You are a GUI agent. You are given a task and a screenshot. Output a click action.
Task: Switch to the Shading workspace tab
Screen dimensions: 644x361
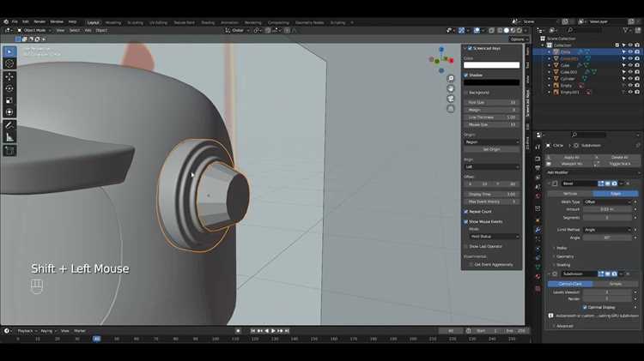click(208, 22)
